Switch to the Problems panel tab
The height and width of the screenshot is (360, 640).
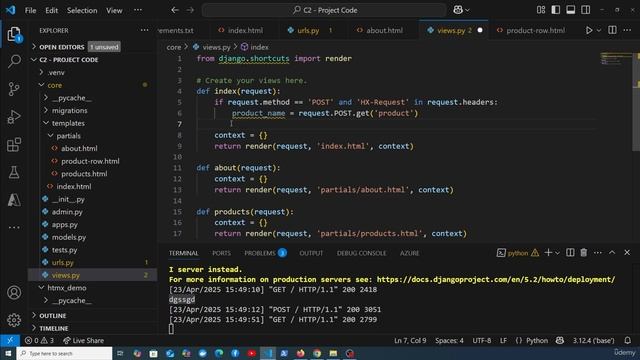(265, 253)
